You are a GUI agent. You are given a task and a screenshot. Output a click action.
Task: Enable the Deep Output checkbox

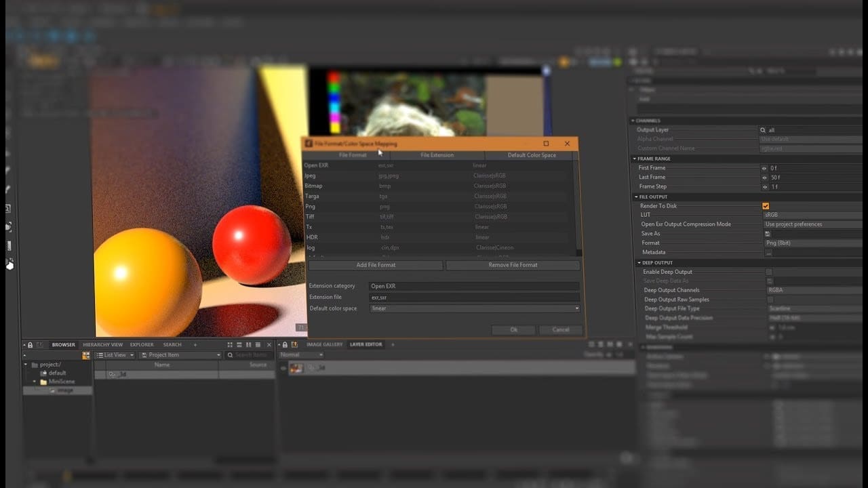click(769, 272)
